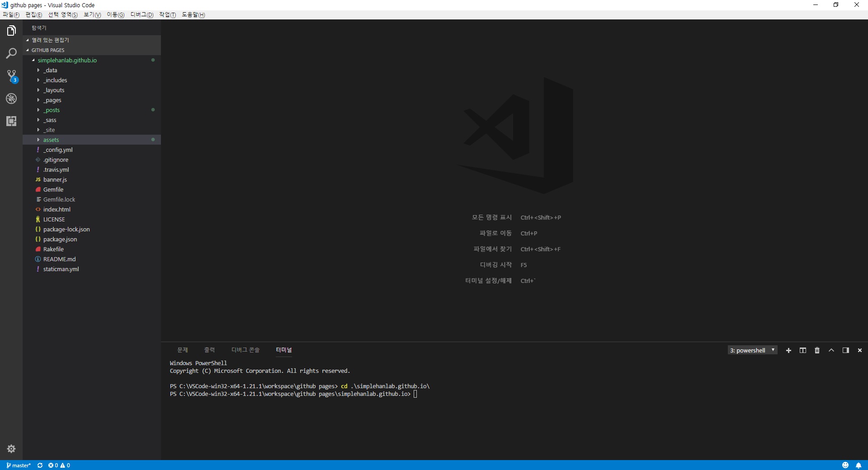Screen dimensions: 868x470
Task: Expand the _data folder
Action: (x=92, y=70)
